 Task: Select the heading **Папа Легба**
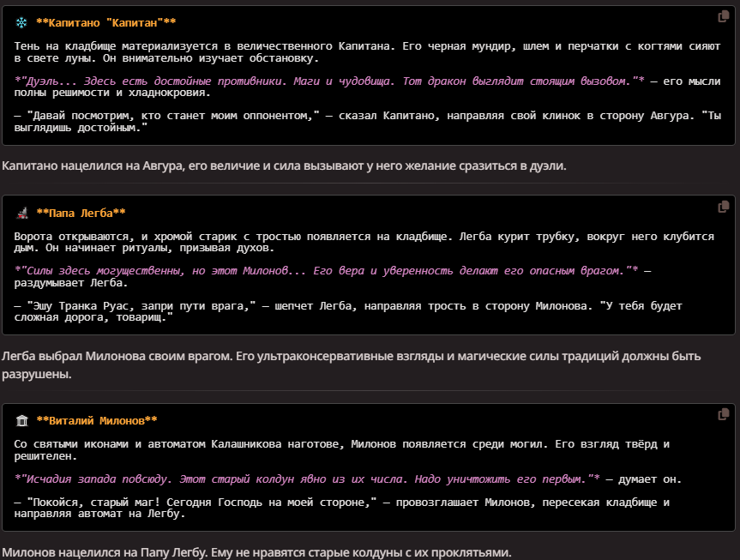click(81, 213)
